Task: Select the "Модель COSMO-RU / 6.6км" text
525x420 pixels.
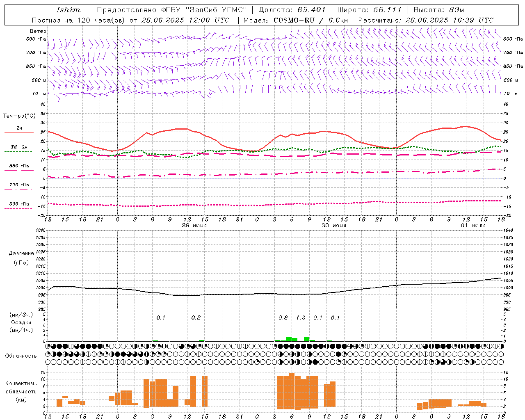Action: (296, 20)
